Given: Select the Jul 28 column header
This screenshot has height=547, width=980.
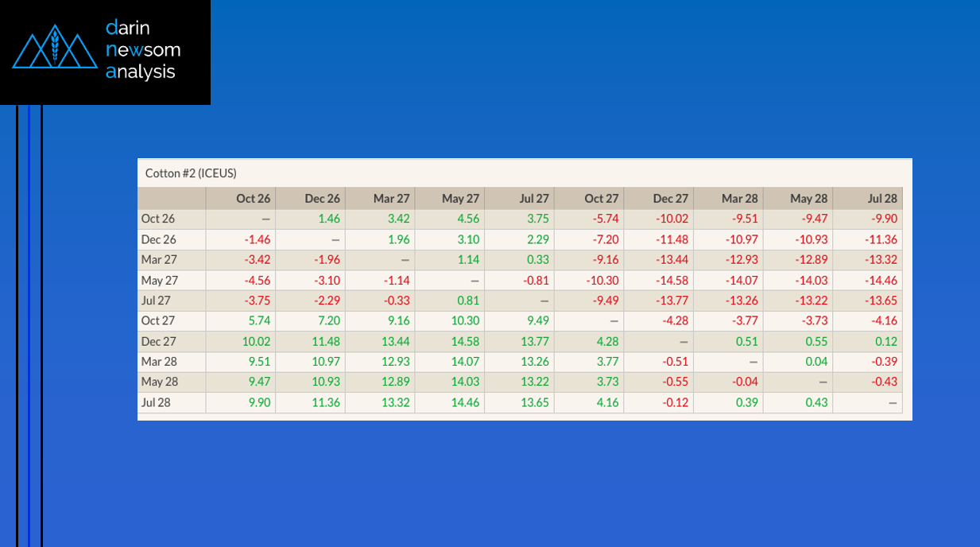Looking at the screenshot, I should [x=883, y=198].
